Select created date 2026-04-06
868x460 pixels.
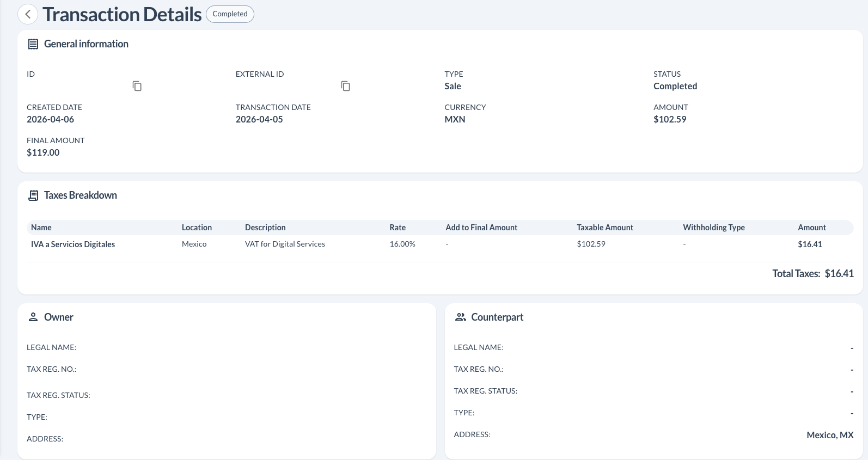point(50,119)
